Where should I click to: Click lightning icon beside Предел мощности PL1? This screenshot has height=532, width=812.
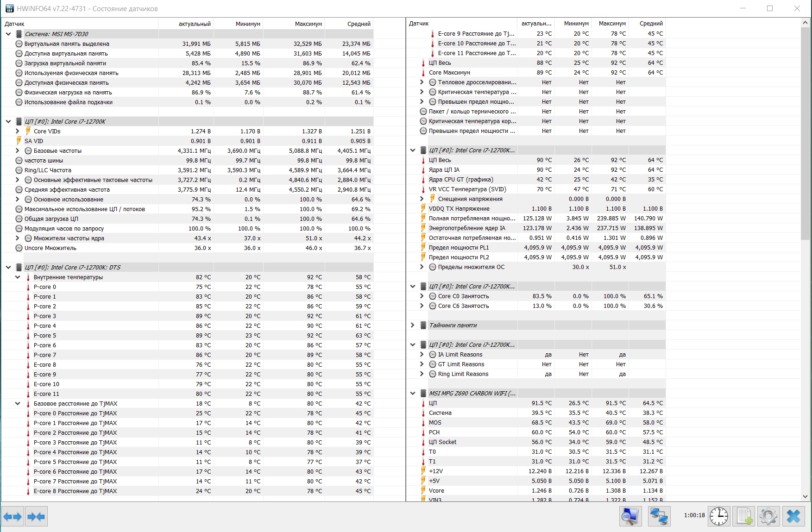(x=423, y=247)
